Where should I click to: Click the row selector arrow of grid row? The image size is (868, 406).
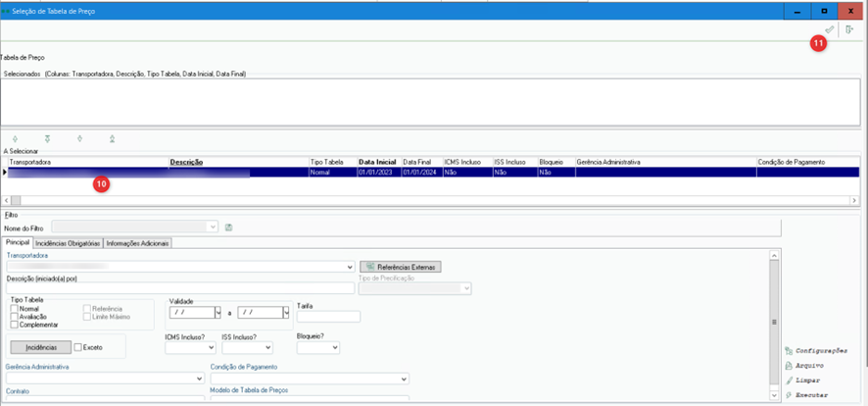click(x=5, y=173)
